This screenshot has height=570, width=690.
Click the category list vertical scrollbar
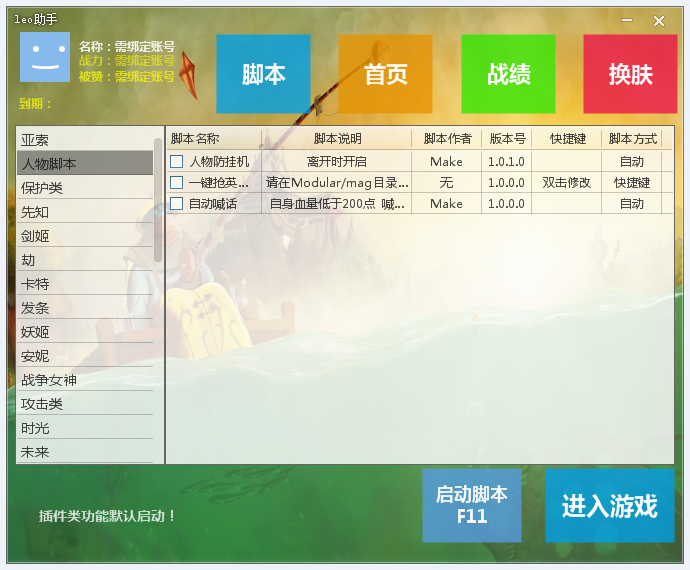pyautogui.click(x=158, y=200)
